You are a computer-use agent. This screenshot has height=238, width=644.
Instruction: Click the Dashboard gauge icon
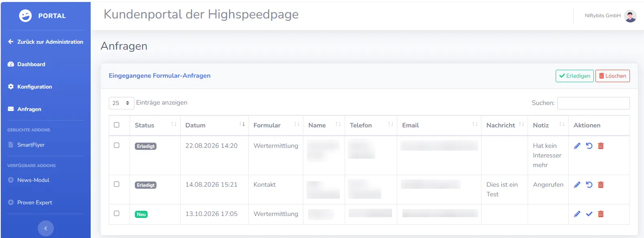(x=11, y=64)
